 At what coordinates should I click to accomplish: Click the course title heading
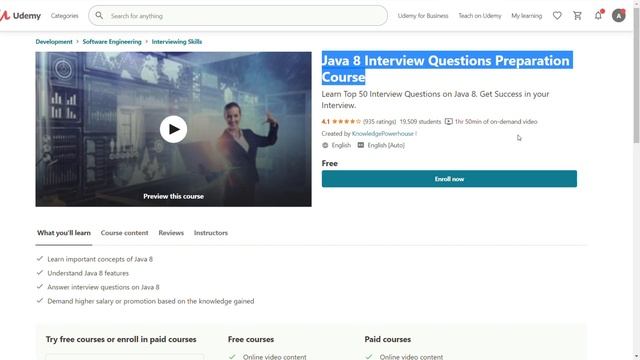click(x=447, y=69)
